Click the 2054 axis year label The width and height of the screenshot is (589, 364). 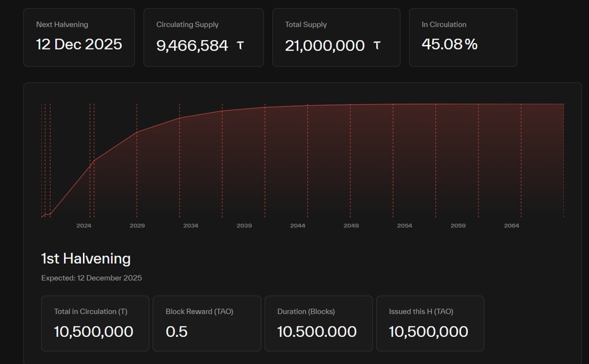point(405,226)
